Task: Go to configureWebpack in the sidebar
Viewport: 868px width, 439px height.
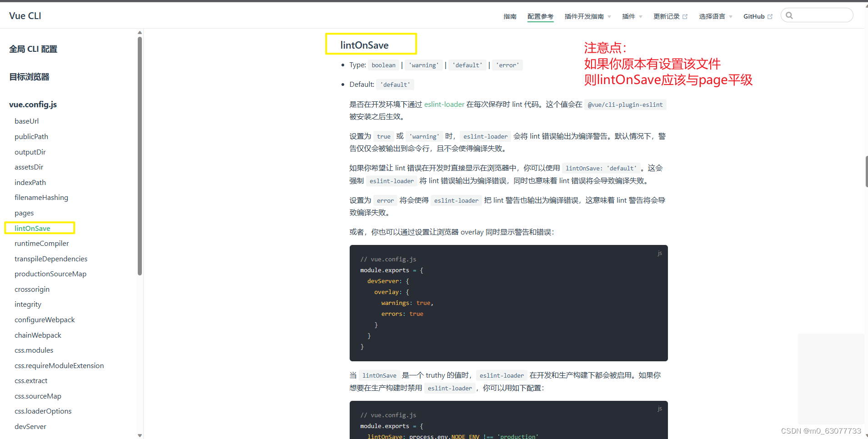Action: (45, 320)
